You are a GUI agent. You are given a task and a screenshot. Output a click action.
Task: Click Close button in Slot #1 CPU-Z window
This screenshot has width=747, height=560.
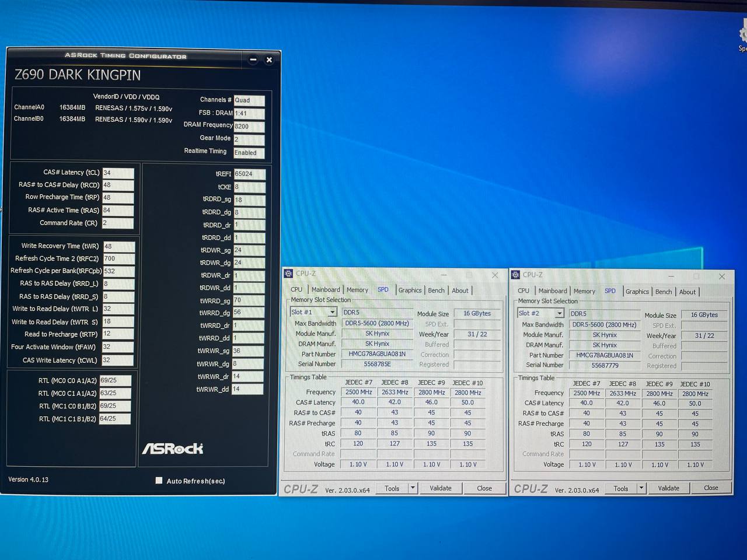(484, 488)
